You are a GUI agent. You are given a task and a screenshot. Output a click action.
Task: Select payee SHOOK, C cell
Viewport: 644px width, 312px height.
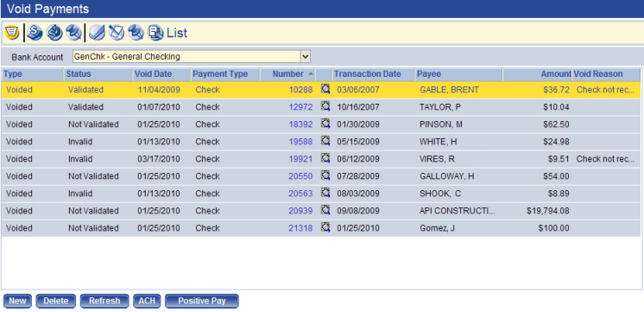(439, 194)
